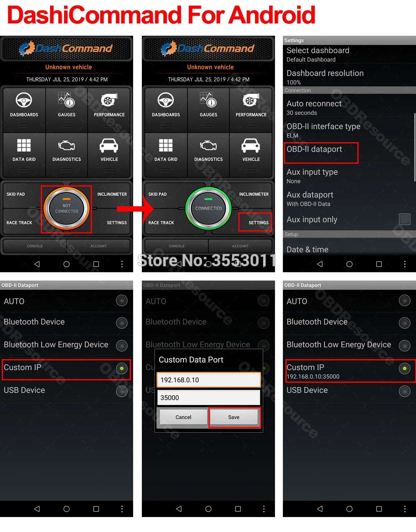Click the port field showing 35000

[x=208, y=397]
